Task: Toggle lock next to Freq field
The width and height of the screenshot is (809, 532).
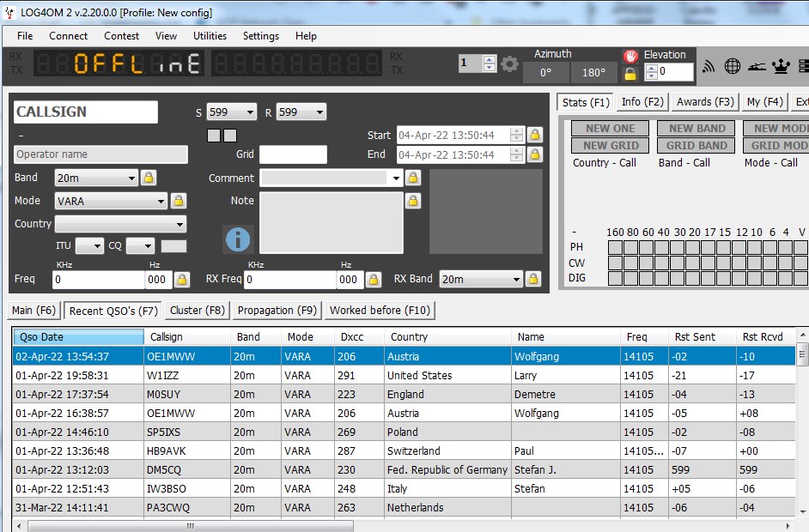Action: tap(181, 280)
